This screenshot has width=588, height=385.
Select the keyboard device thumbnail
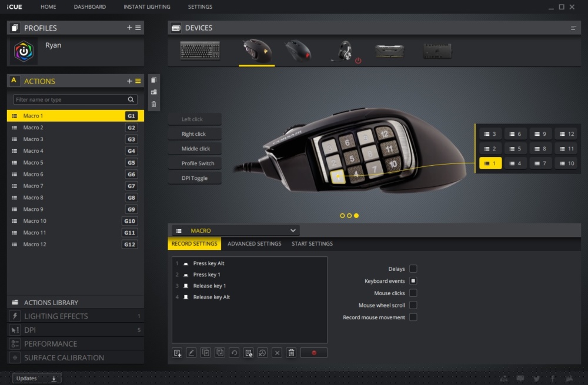tap(200, 51)
